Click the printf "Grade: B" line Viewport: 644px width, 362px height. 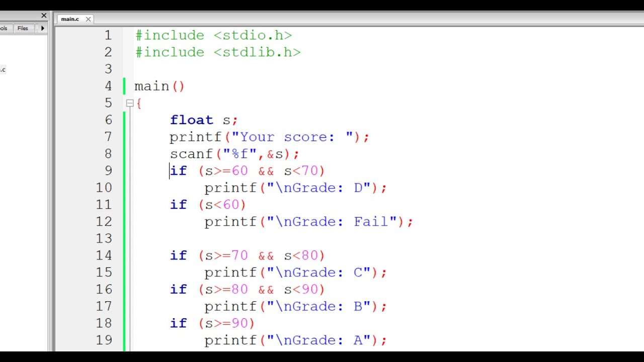[296, 307]
